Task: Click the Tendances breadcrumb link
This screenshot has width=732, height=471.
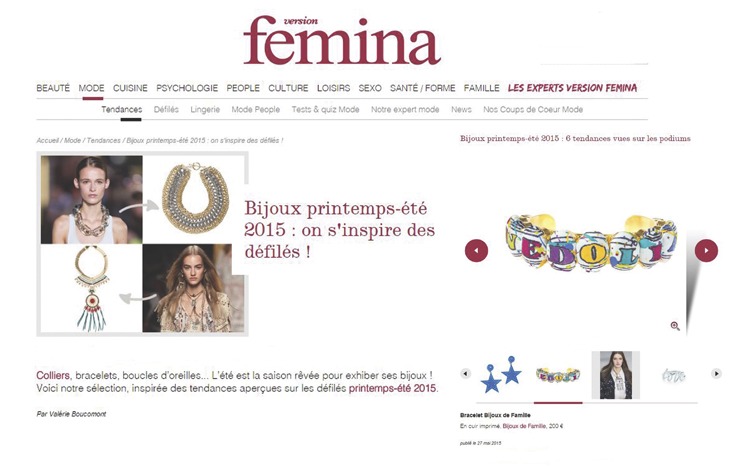Action: click(103, 140)
